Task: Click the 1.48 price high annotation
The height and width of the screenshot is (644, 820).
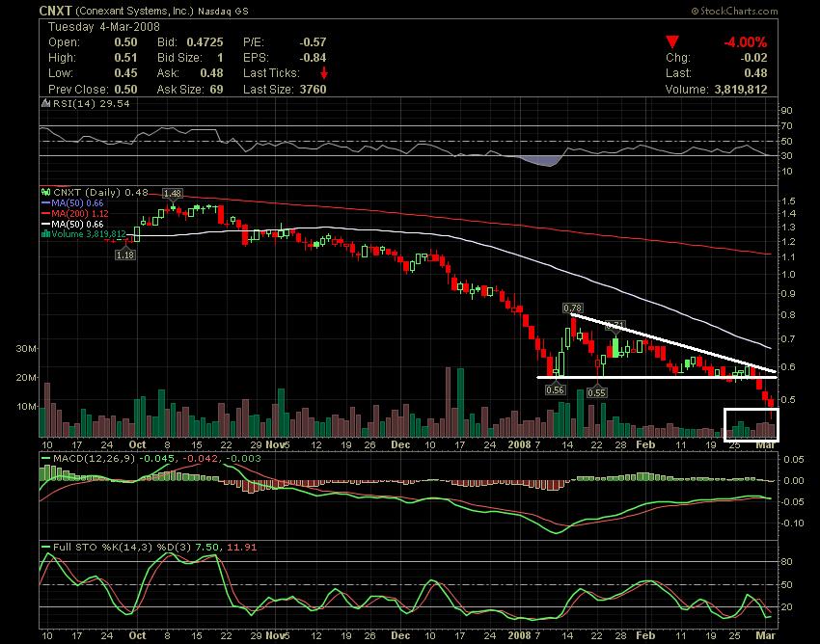Action: coord(172,194)
